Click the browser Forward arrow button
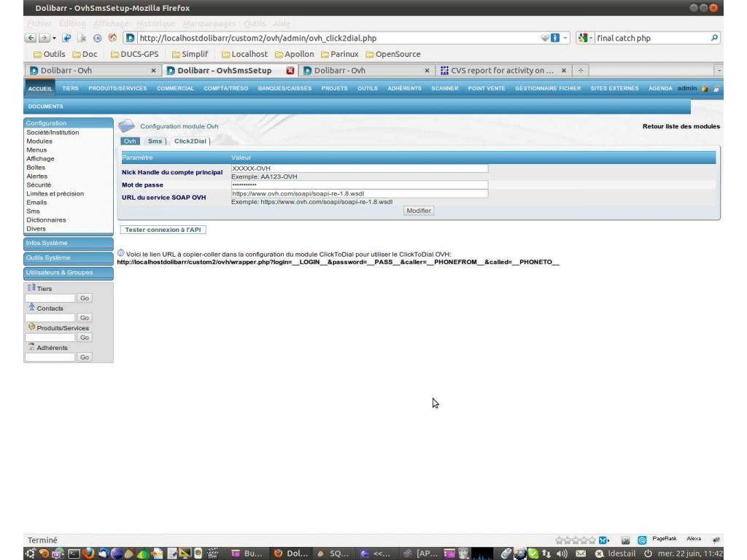747x560 pixels. pos(44,38)
